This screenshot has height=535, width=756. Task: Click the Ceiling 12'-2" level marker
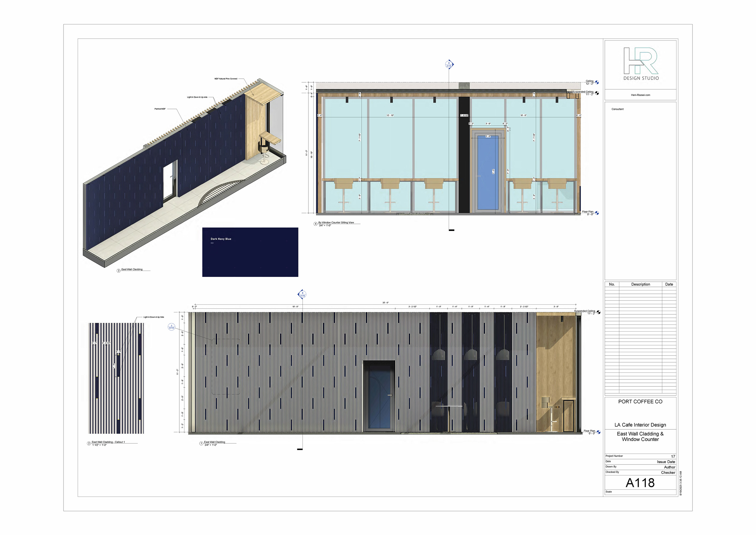pos(597,82)
